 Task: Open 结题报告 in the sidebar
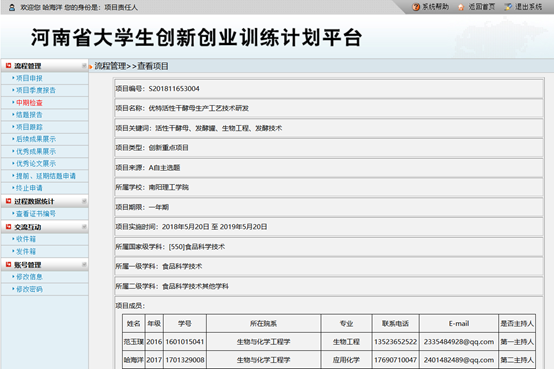(29, 115)
